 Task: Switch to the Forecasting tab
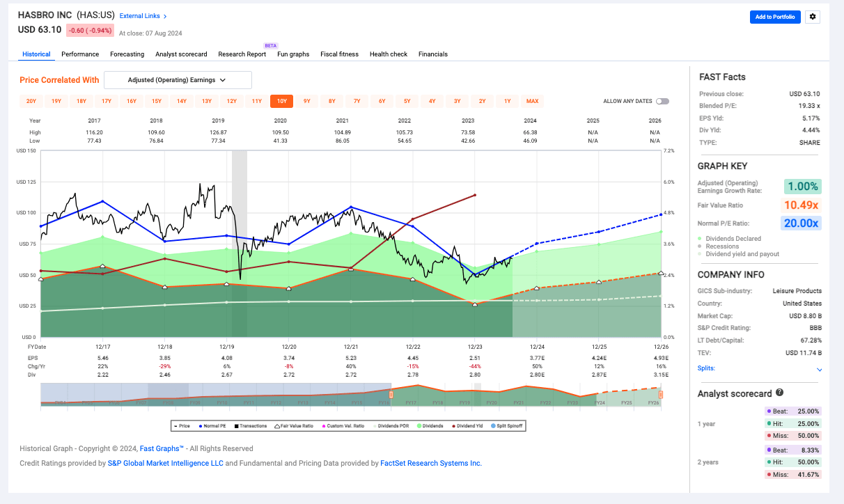pos(127,54)
